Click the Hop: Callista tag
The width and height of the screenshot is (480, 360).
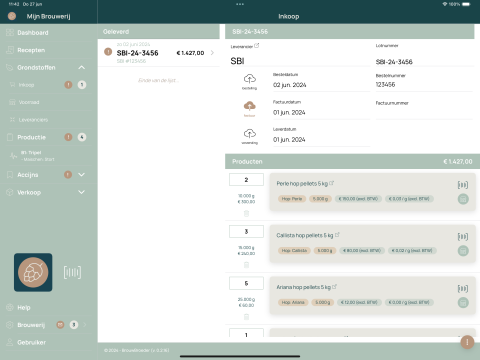coord(294,250)
